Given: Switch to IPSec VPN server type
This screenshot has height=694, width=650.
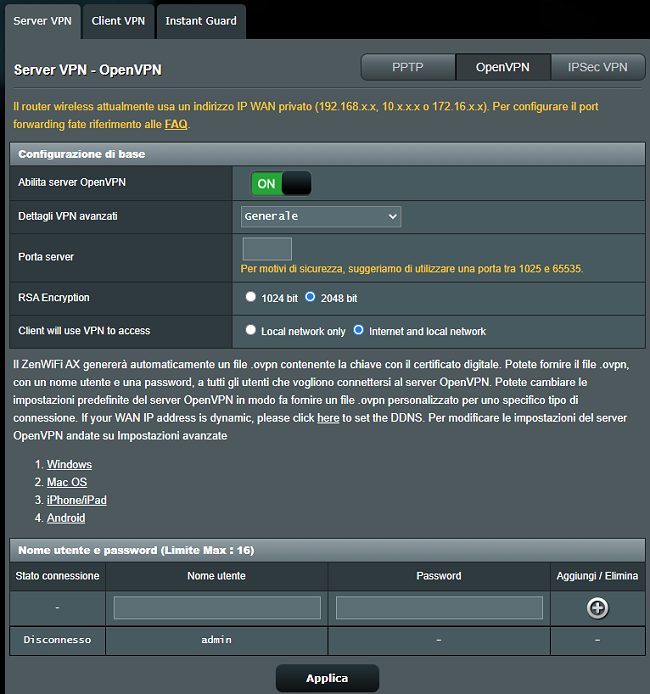Looking at the screenshot, I should point(597,67).
